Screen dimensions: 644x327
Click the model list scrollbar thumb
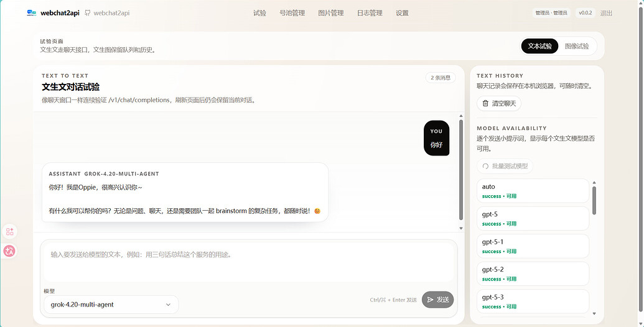tap(594, 200)
